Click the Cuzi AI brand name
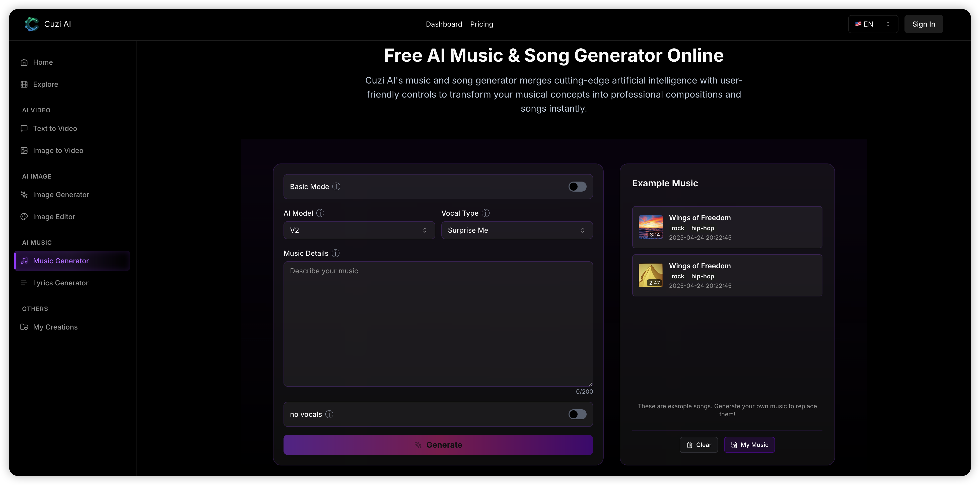This screenshot has width=980, height=485. point(57,24)
